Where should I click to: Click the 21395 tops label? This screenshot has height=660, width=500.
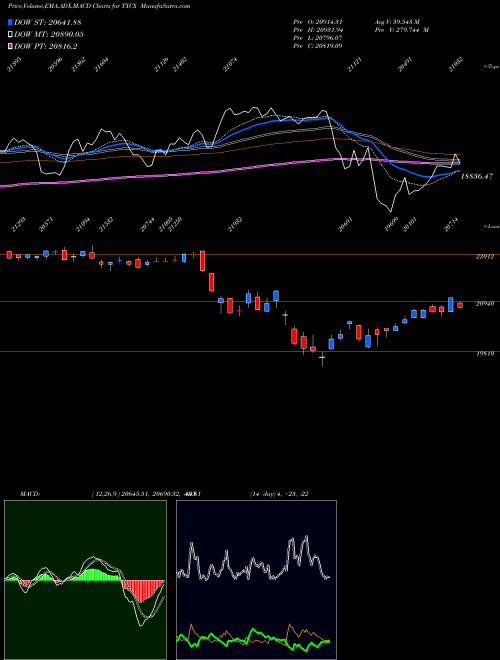coord(14,64)
